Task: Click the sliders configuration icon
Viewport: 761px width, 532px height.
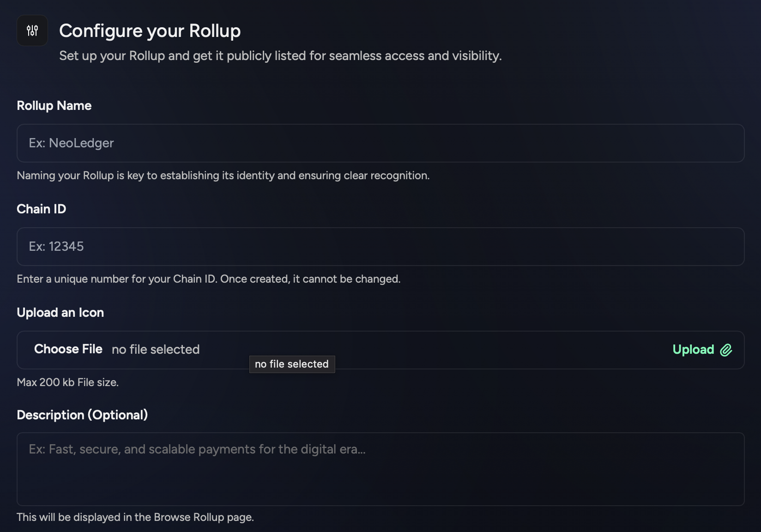Action: click(x=32, y=30)
